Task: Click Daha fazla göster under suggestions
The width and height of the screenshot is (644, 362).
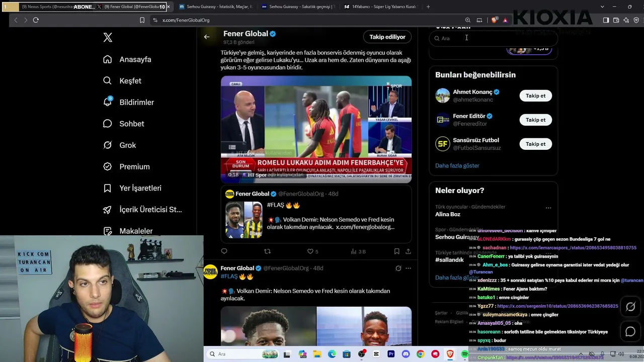Action: [457, 165]
